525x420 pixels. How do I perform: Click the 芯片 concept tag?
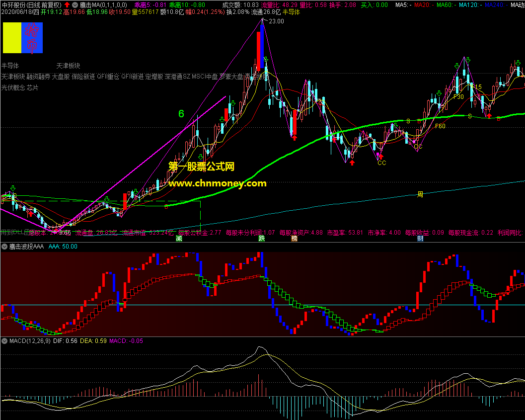coord(32,88)
